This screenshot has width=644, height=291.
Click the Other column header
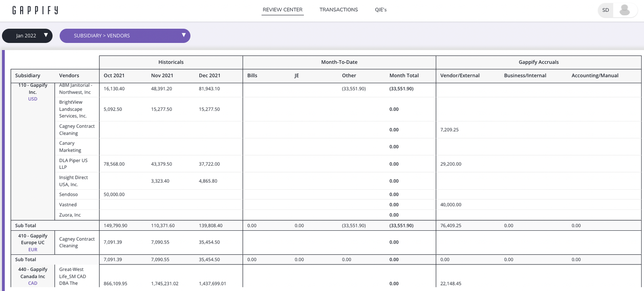click(x=349, y=76)
